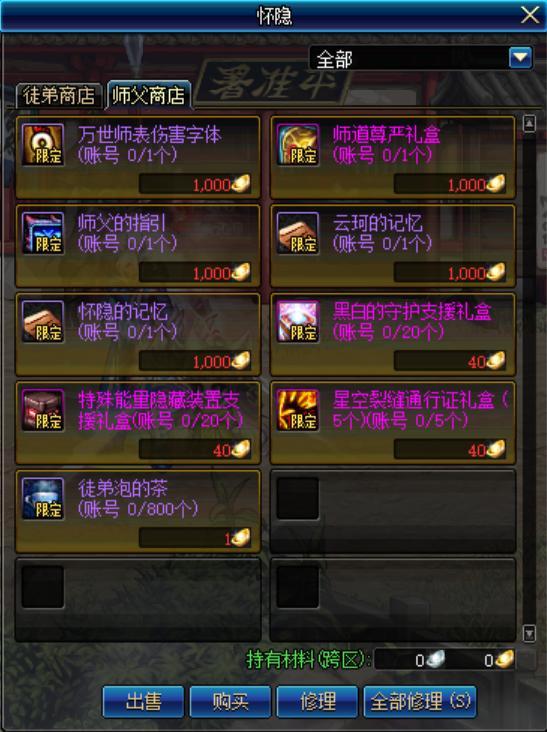
Task: Select the 万世师表伤害字体 item icon
Action: (42, 145)
